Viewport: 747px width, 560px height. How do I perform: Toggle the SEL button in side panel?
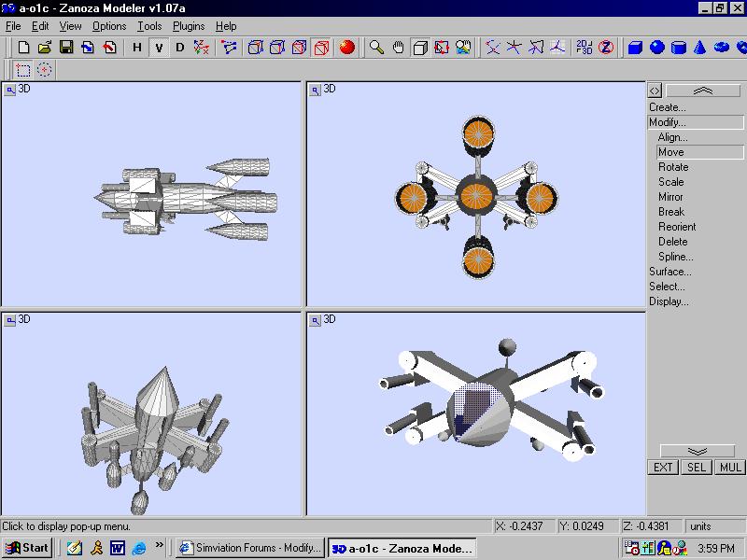pyautogui.click(x=696, y=468)
